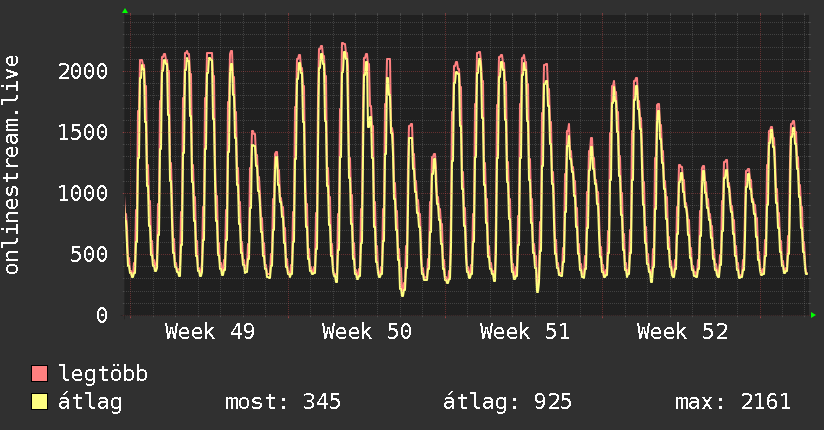Click the 'max: 2161' statistic
The image size is (824, 430).
pos(733,402)
